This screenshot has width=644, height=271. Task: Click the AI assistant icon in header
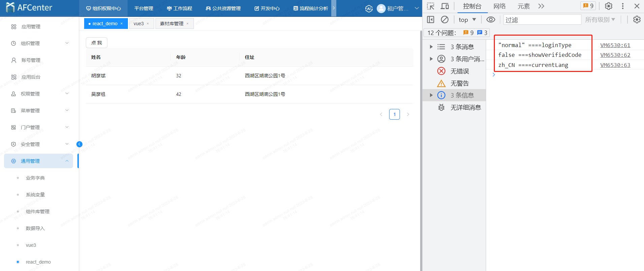pos(369,9)
